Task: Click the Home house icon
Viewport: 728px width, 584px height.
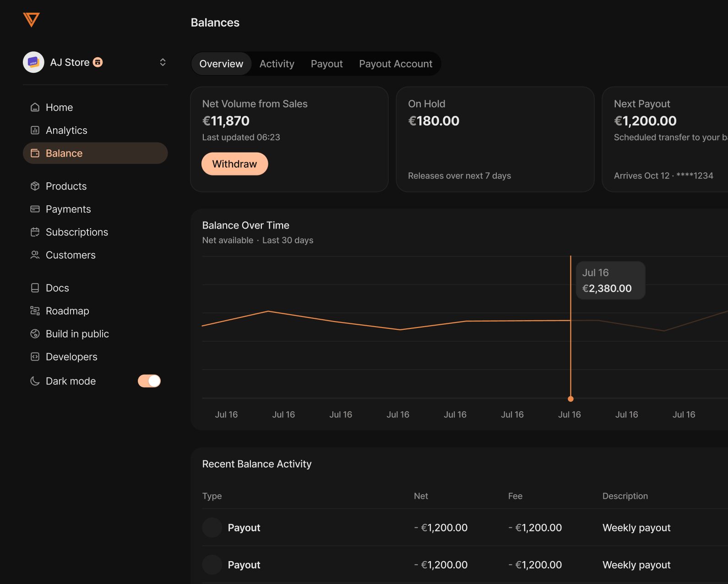Action: tap(35, 107)
